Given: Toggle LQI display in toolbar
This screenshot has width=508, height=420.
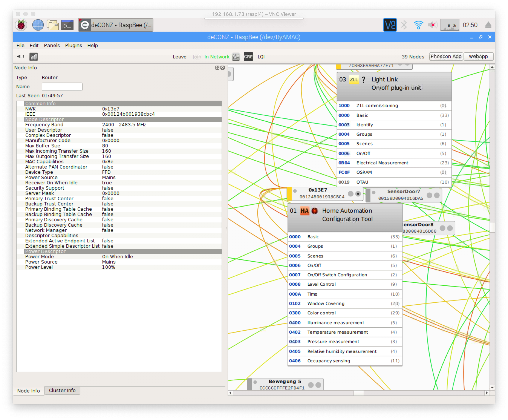Looking at the screenshot, I should [261, 57].
